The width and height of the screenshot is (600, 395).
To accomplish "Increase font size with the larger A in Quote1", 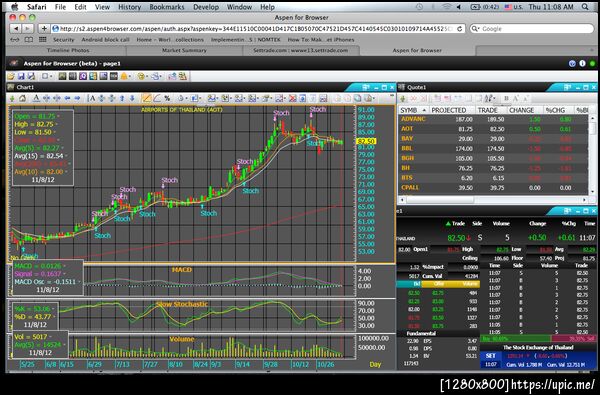I will pyautogui.click(x=515, y=99).
